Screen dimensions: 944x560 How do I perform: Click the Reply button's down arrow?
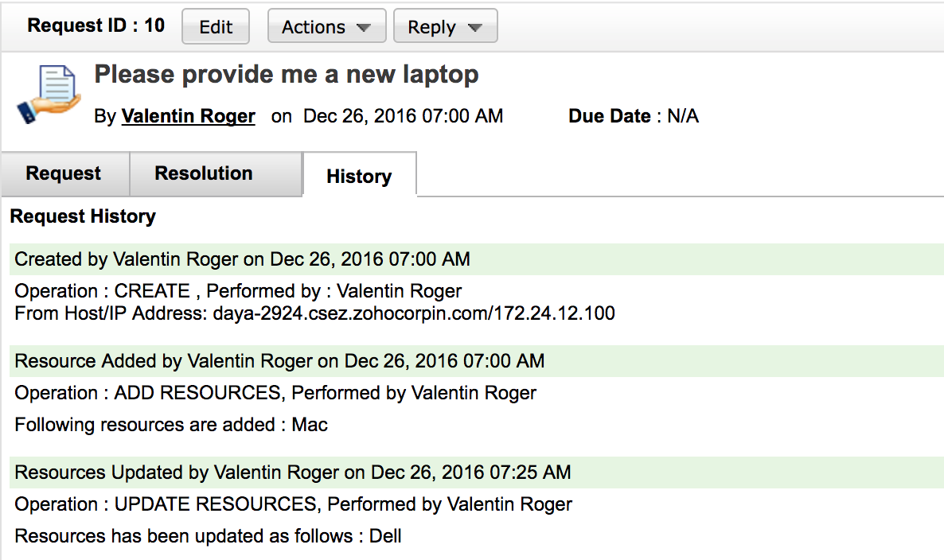(x=475, y=25)
